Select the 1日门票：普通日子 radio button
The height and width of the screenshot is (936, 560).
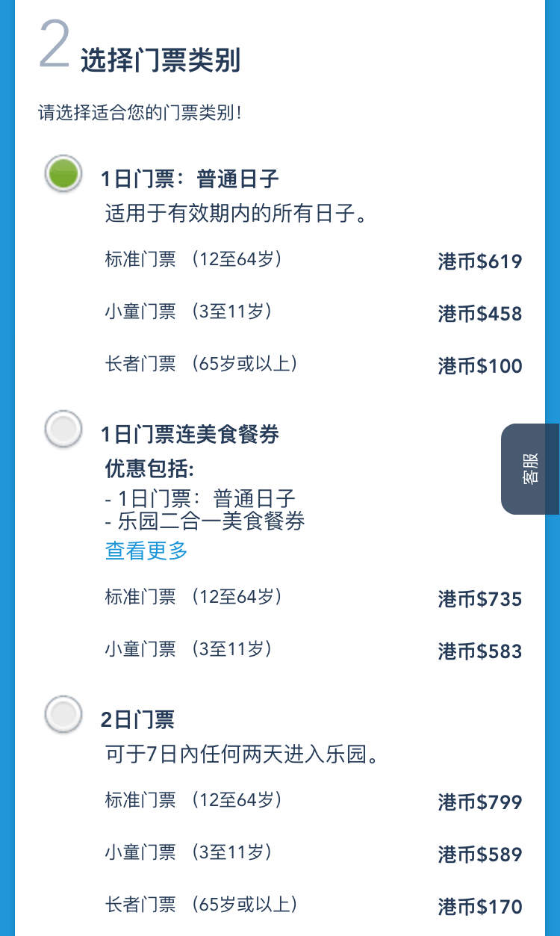pos(63,174)
